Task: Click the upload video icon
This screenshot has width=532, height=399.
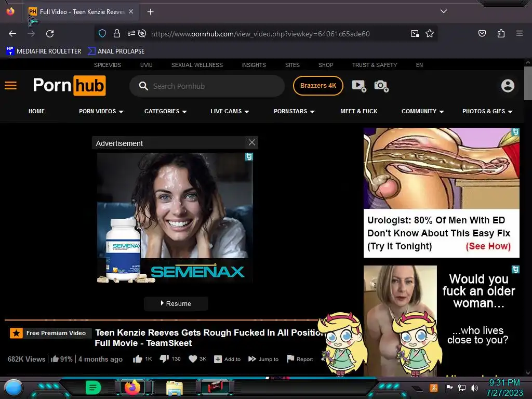Action: pyautogui.click(x=359, y=86)
